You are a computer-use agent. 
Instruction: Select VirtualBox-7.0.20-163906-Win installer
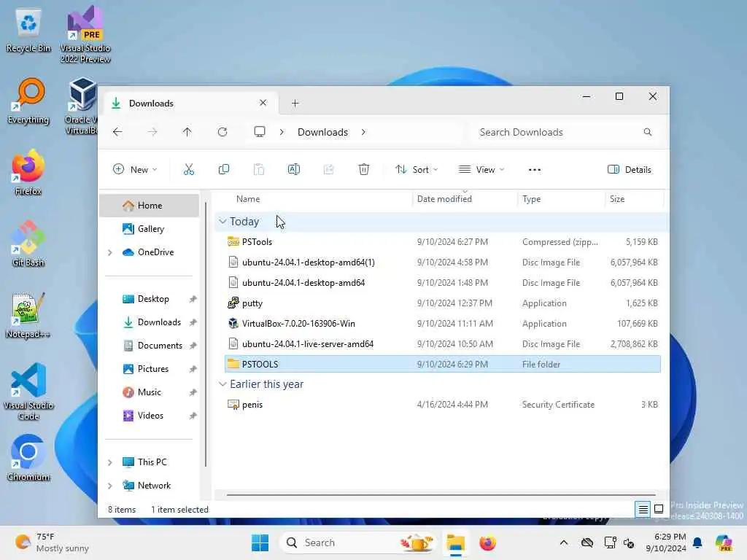coord(442,324)
